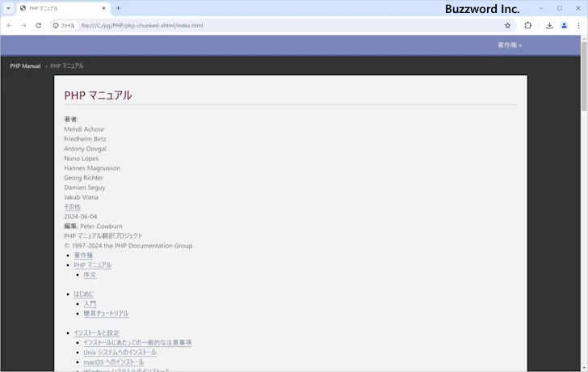Click author name Damien Seguy
Image resolution: width=588 pixels, height=372 pixels.
84,188
